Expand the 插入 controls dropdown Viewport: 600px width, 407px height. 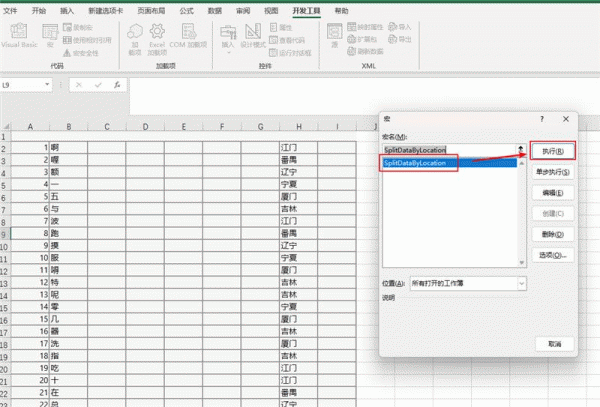pyautogui.click(x=228, y=41)
